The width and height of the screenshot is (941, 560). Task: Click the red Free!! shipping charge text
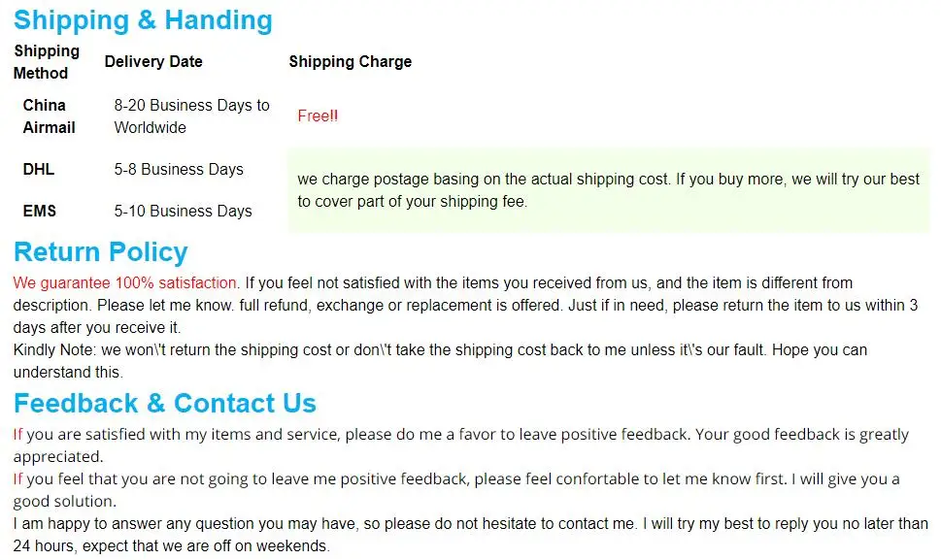coord(318,115)
